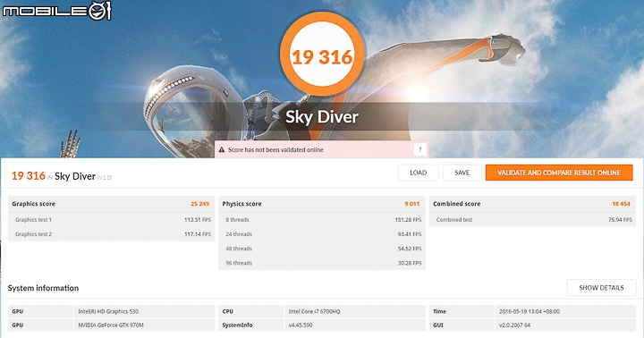The width and height of the screenshot is (644, 338).
Task: Click the 30.28 FPS value
Action: click(x=410, y=263)
